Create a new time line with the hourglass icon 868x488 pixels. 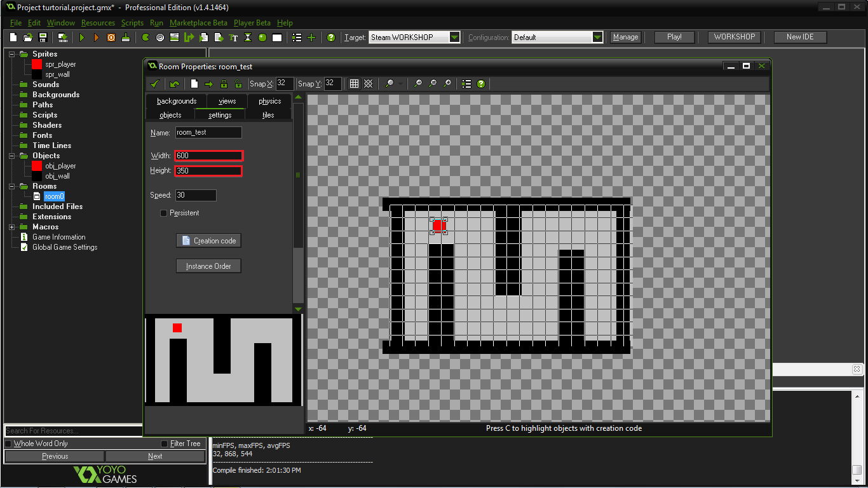248,37
